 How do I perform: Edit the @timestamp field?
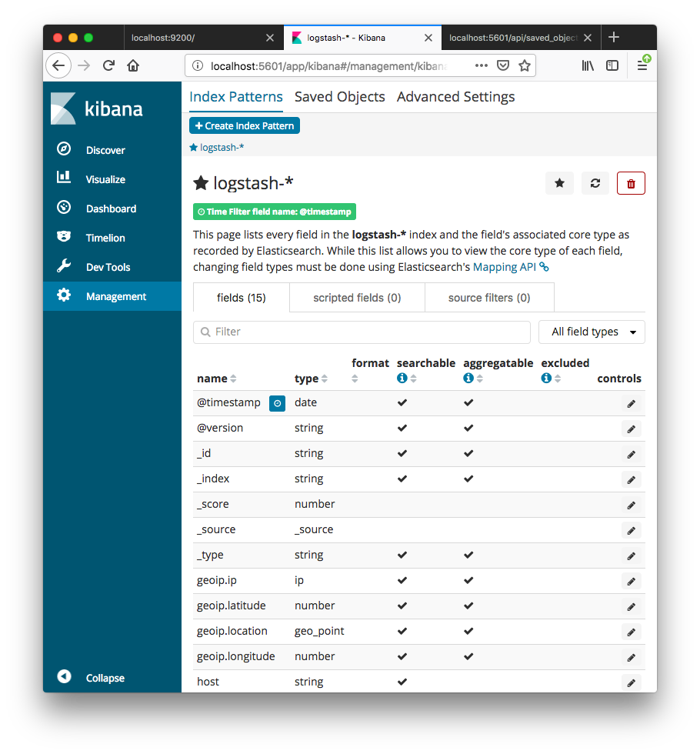632,403
